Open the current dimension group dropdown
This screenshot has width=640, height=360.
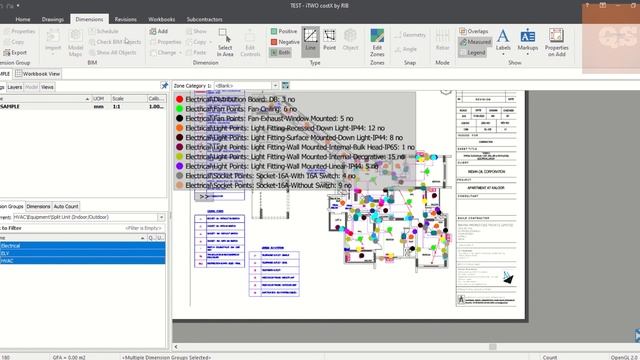(x=161, y=217)
